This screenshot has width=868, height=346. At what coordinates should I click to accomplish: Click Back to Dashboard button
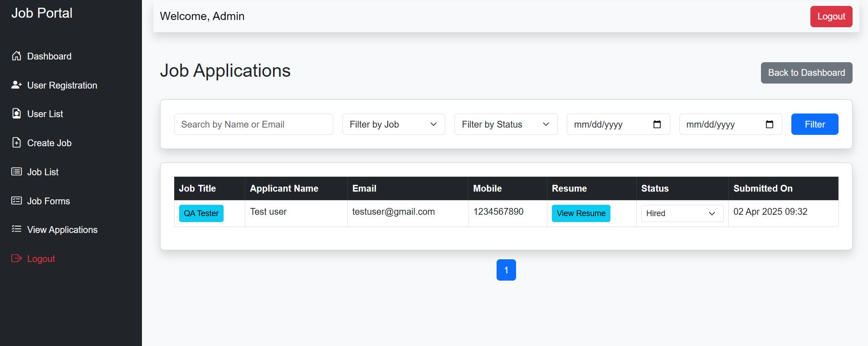point(806,73)
